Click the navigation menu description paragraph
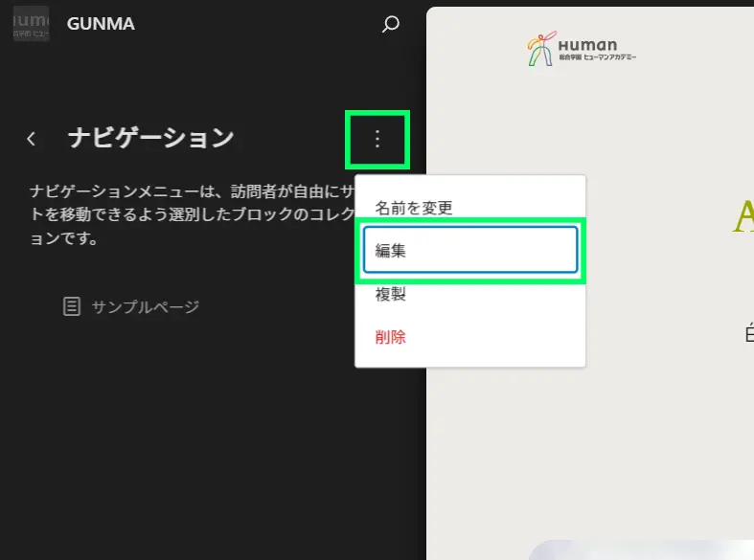Viewport: 754px width, 560px height. [192, 214]
